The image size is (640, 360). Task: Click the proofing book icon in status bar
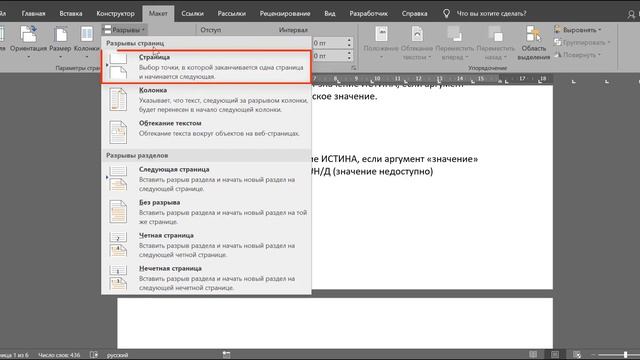tap(94, 355)
